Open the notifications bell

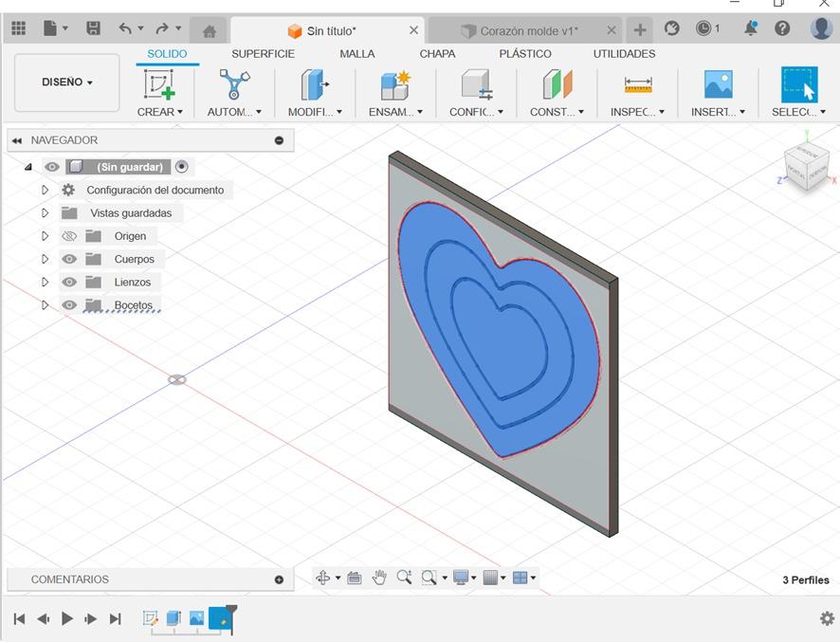(750, 28)
